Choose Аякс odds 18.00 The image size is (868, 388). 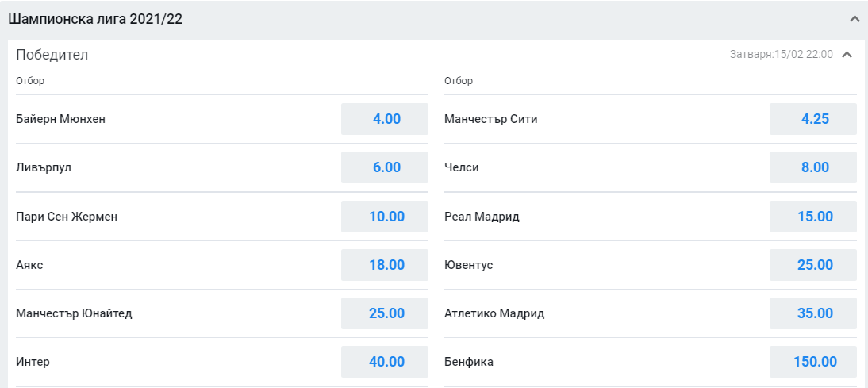[385, 265]
